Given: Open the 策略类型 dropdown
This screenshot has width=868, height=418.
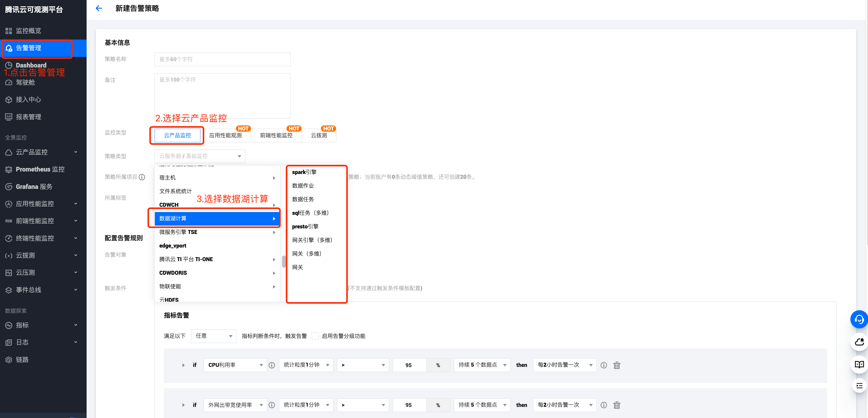Looking at the screenshot, I should pos(200,156).
